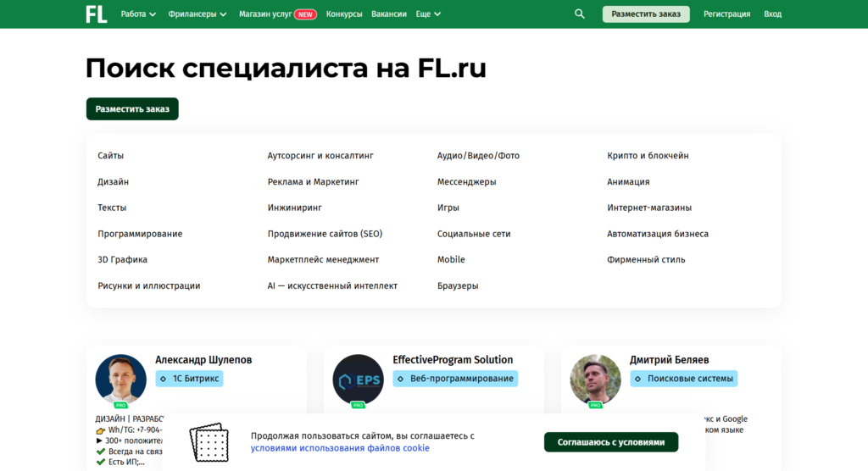Click the cookie illustration icon
The image size is (868, 471).
(x=209, y=442)
